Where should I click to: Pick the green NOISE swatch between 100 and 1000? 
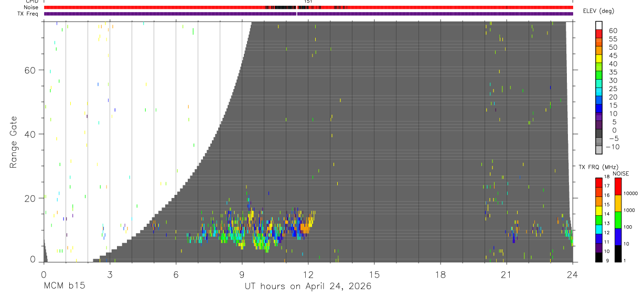click(618, 220)
